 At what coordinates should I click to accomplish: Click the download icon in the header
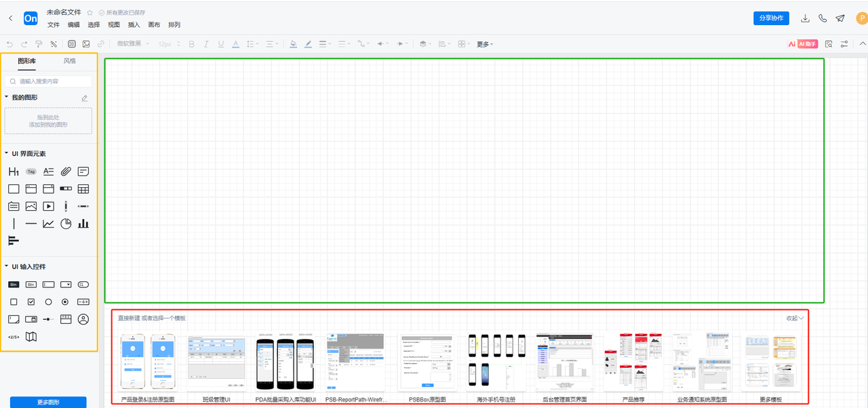(x=806, y=18)
